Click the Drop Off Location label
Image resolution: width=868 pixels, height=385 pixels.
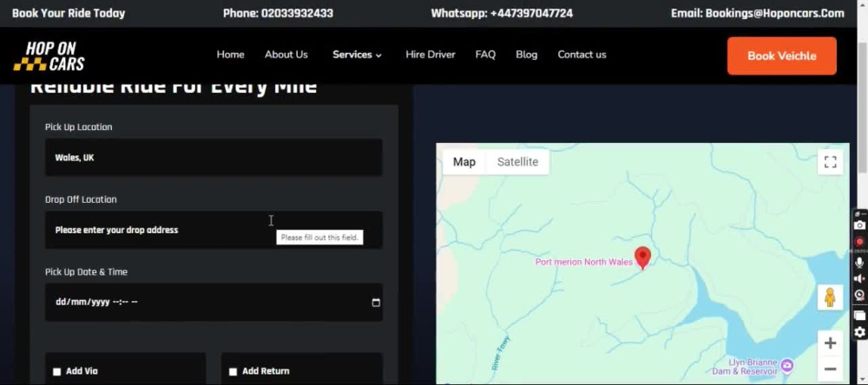click(81, 199)
